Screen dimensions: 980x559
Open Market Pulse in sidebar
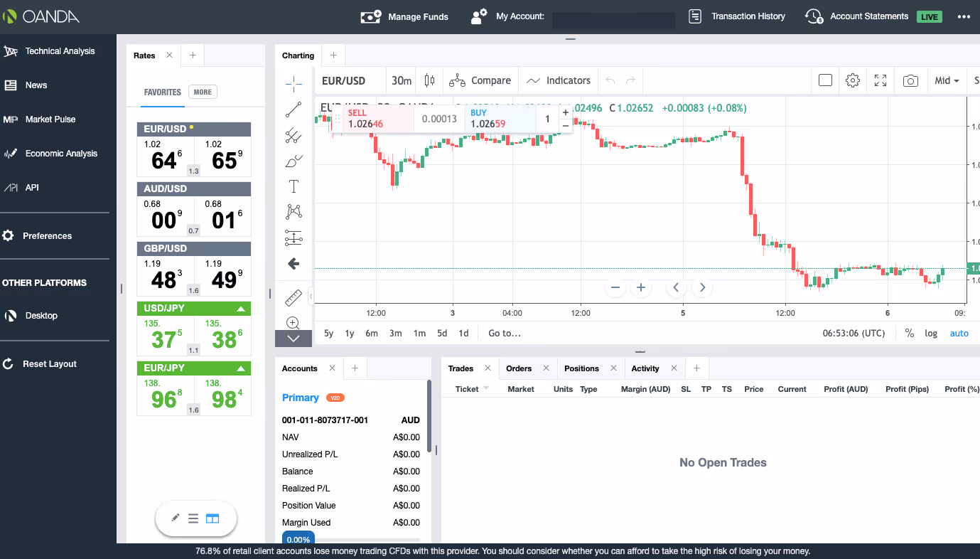point(40,119)
